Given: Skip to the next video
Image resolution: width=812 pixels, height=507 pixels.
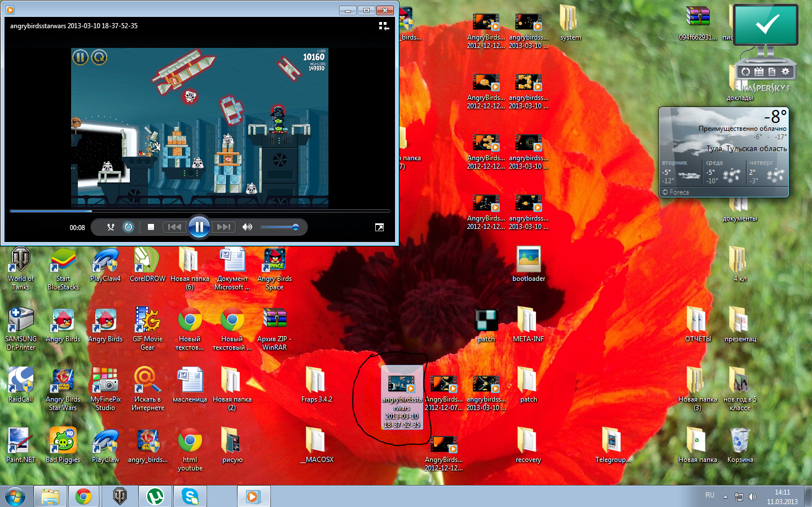Looking at the screenshot, I should (224, 227).
